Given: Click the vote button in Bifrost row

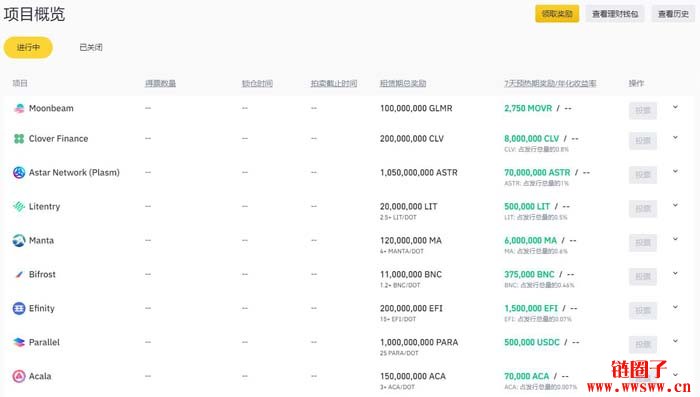Looking at the screenshot, I should pyautogui.click(x=643, y=276).
